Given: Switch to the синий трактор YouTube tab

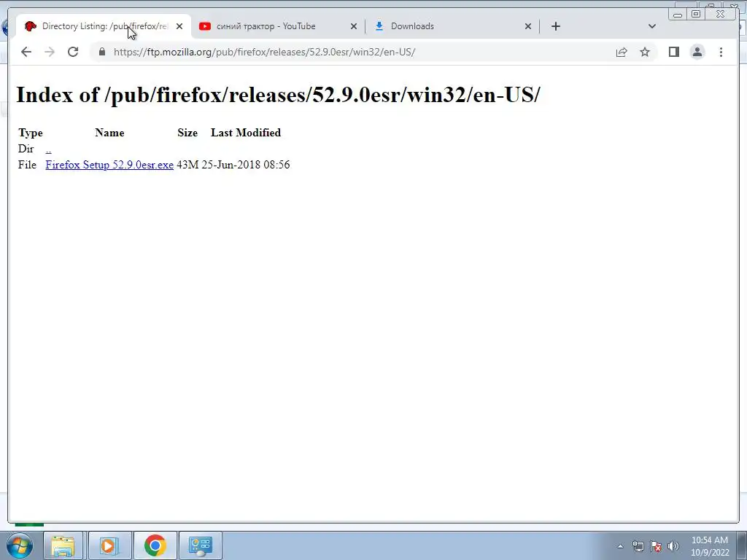Looking at the screenshot, I should tap(279, 26).
